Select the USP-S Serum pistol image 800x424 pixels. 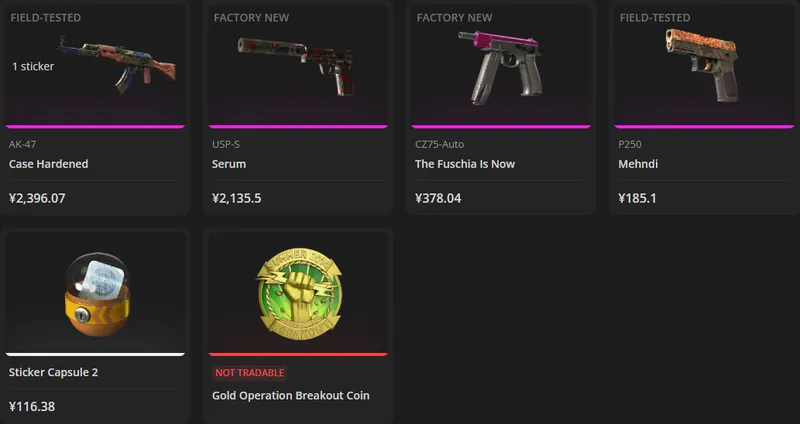pos(296,66)
